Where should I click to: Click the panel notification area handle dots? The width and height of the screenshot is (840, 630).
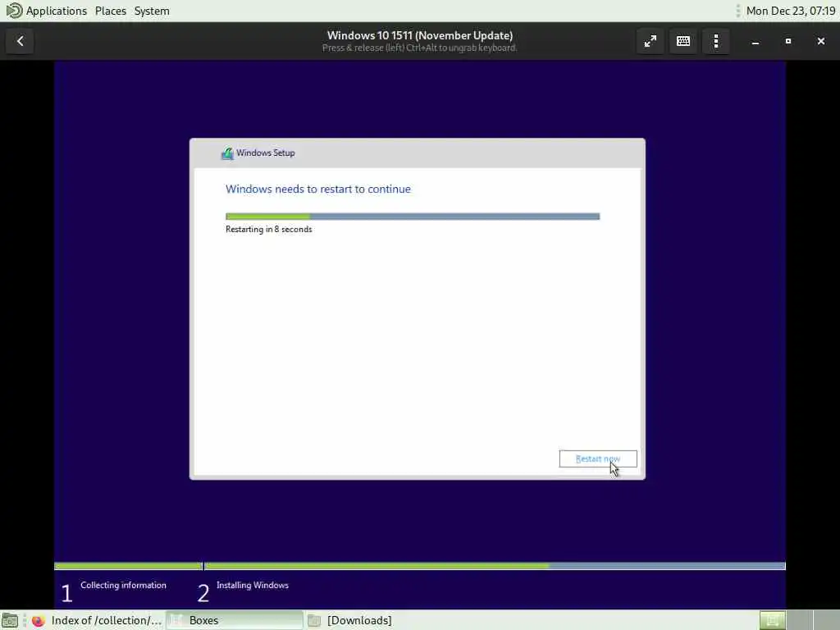coord(737,11)
